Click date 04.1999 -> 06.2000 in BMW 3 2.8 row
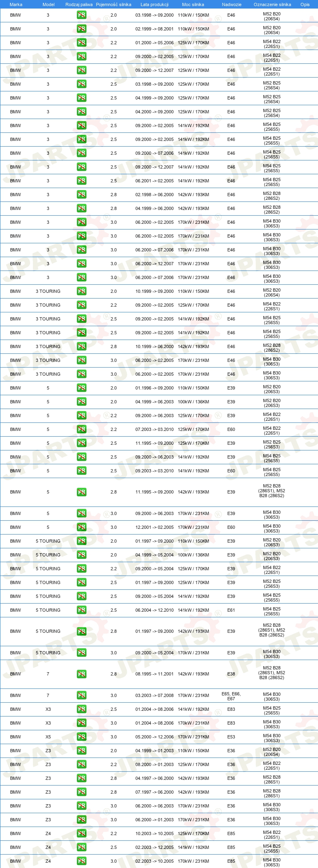This screenshot has height=868, width=318. tap(155, 208)
